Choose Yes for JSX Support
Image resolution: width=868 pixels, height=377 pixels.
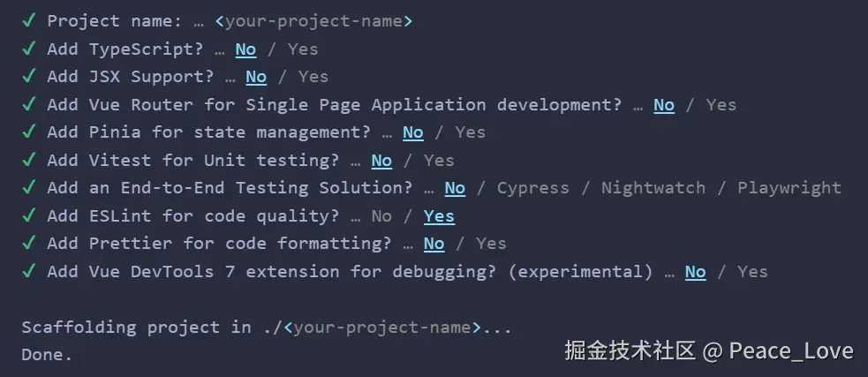313,77
